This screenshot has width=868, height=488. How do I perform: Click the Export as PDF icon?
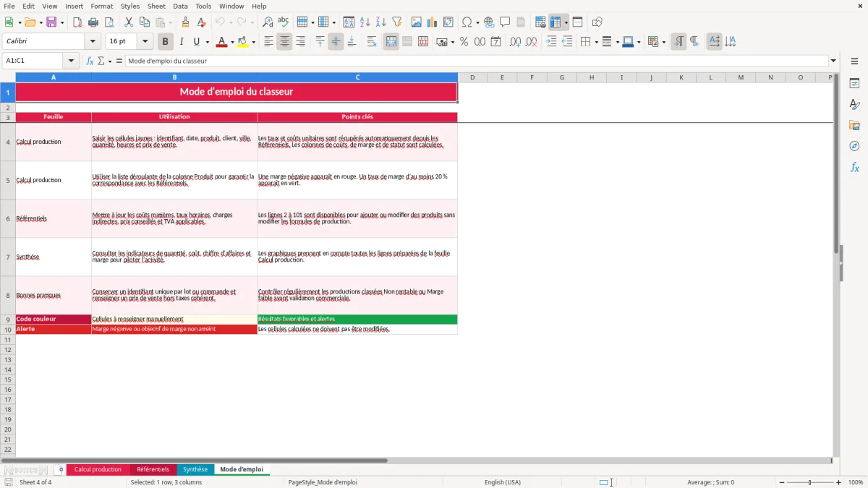click(x=77, y=22)
